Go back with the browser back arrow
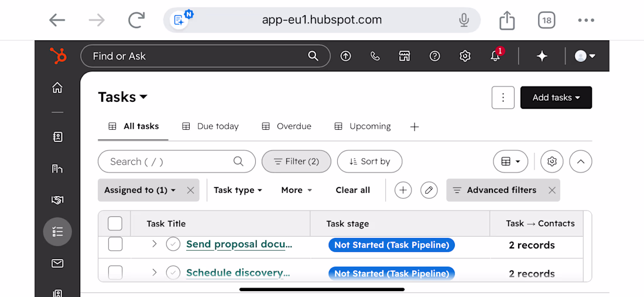The image size is (644, 297). 57,20
